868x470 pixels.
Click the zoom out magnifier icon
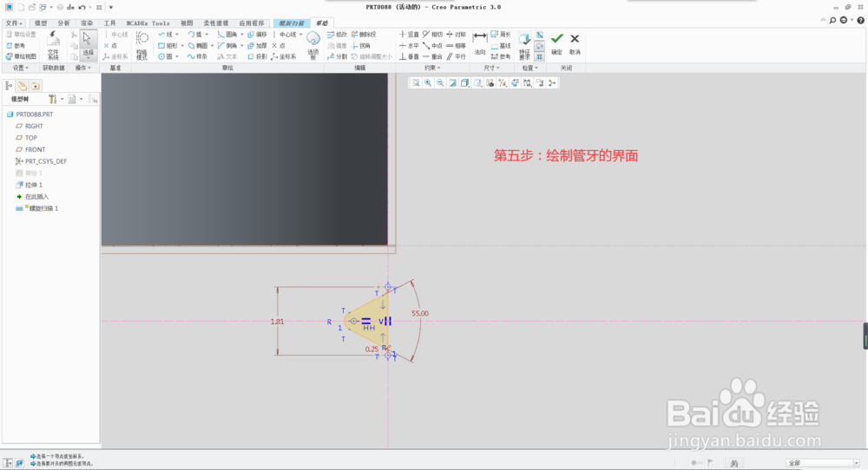[x=440, y=83]
